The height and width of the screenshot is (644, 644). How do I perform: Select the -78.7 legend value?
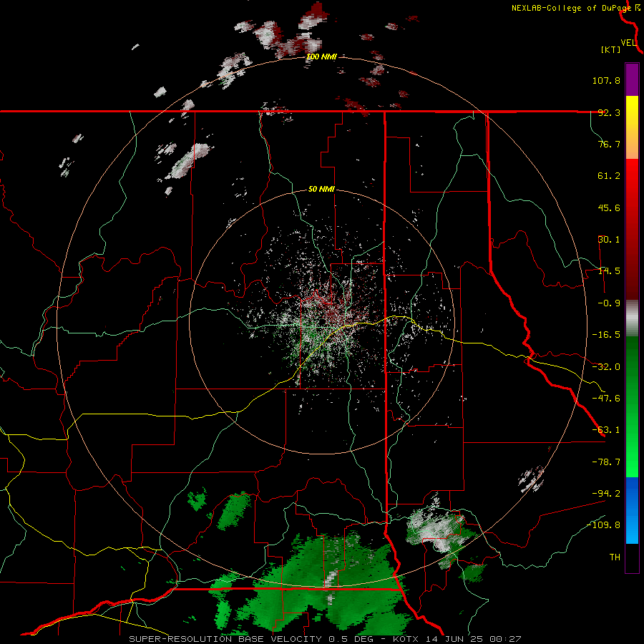[606, 462]
